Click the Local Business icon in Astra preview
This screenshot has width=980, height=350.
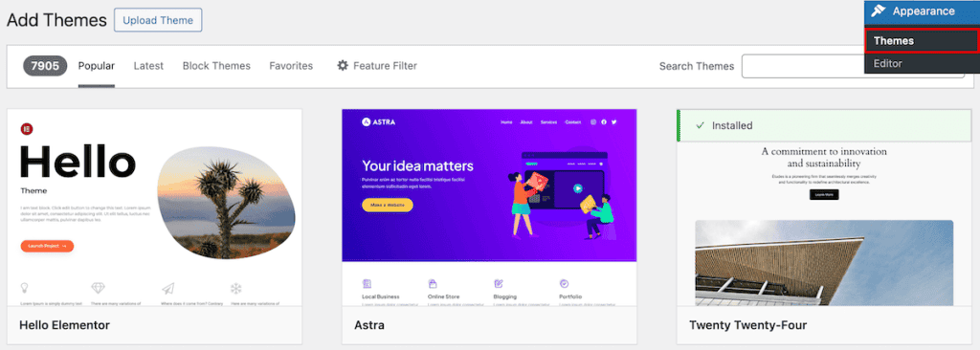tap(367, 283)
